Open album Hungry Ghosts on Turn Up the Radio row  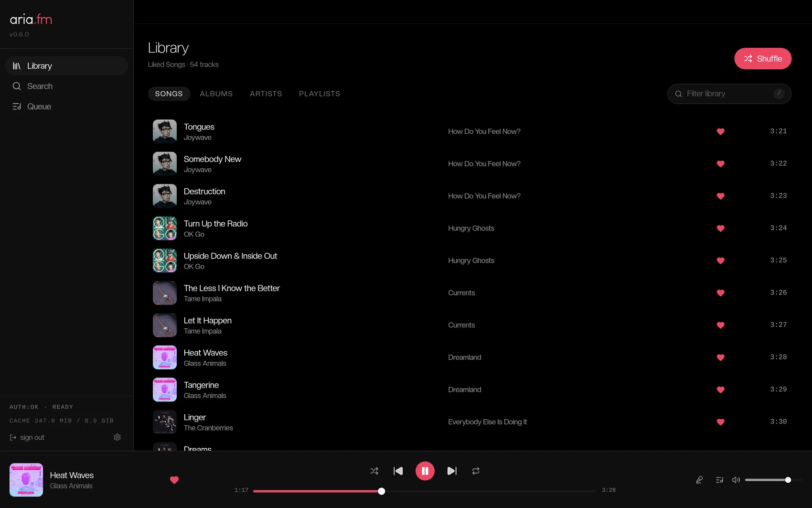[x=471, y=228]
